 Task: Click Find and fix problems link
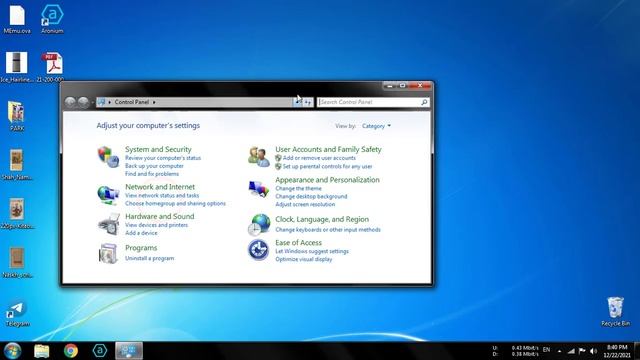click(x=152, y=174)
